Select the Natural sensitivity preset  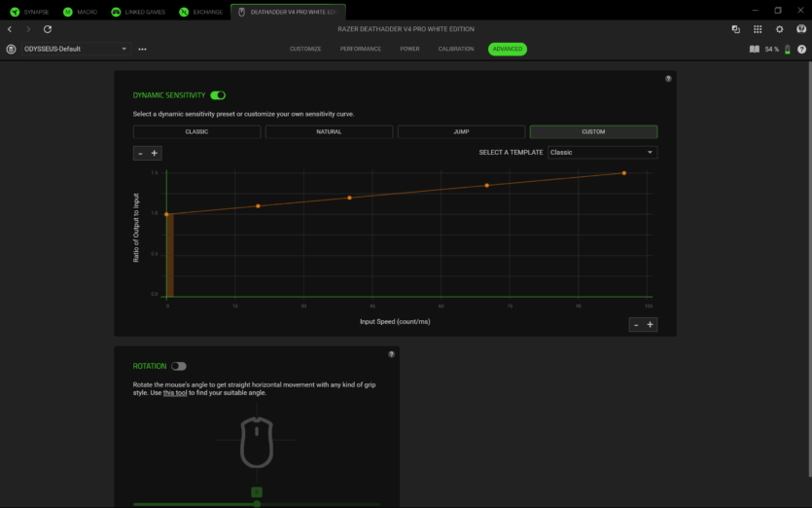point(329,131)
